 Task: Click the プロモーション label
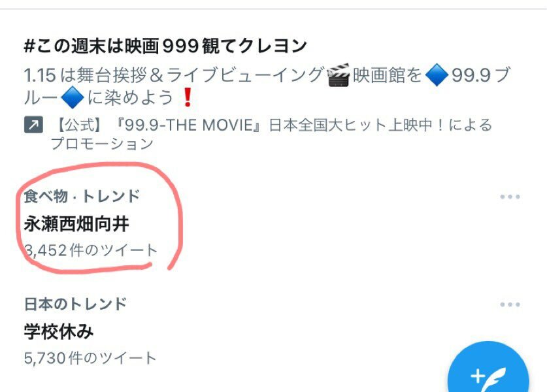(102, 143)
